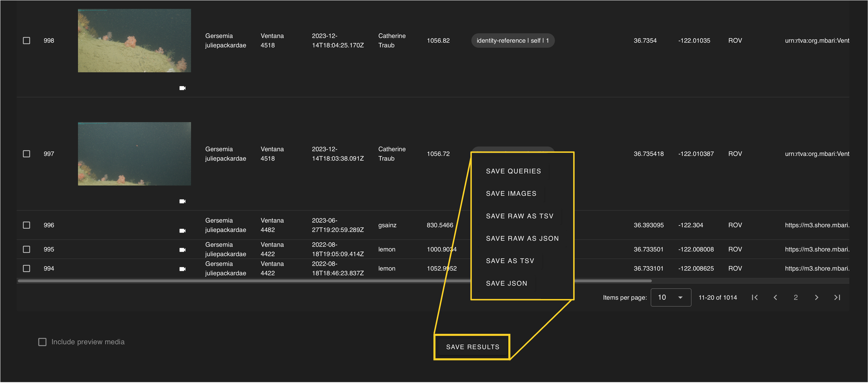Choose Save Raw as TSV option
Image resolution: width=868 pixels, height=383 pixels.
click(x=519, y=216)
